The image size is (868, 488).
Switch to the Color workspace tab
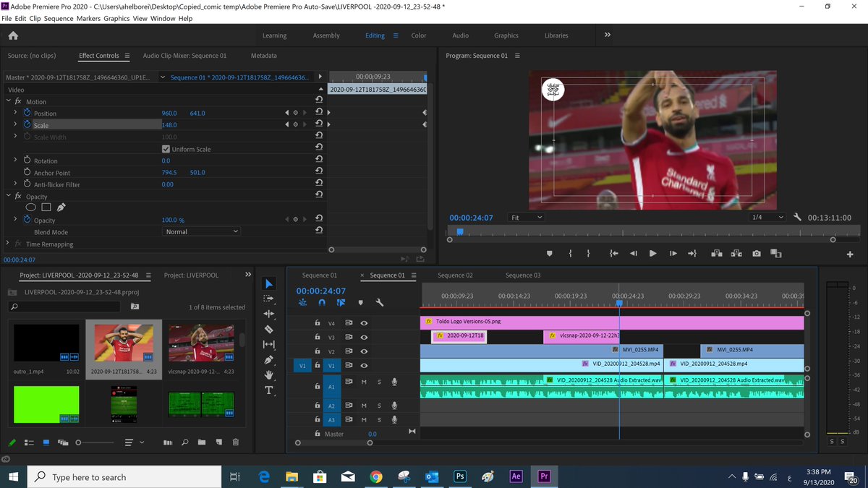pos(419,35)
